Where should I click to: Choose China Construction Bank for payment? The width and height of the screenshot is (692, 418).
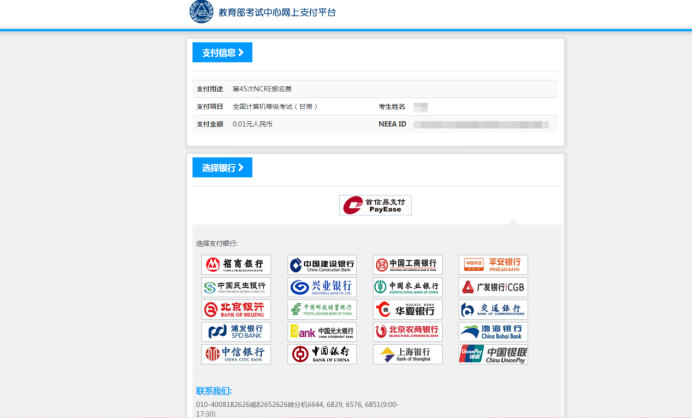[x=322, y=265]
